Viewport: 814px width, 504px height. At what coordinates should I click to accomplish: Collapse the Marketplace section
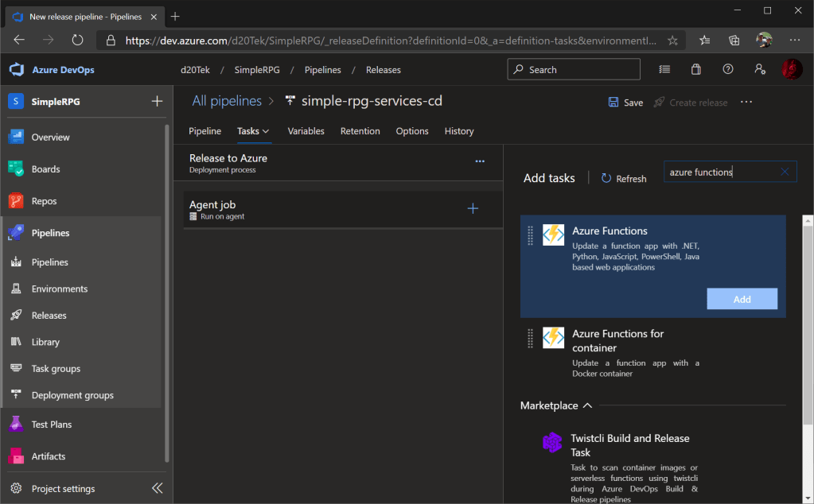pyautogui.click(x=587, y=405)
